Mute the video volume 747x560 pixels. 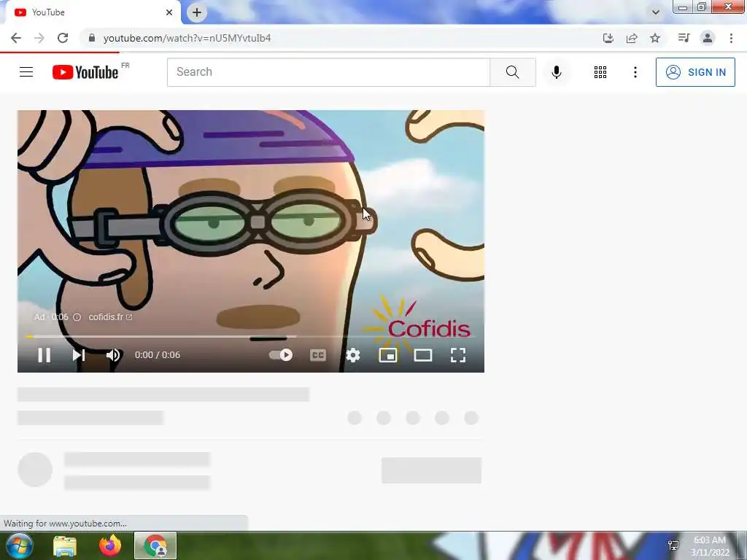(x=113, y=355)
